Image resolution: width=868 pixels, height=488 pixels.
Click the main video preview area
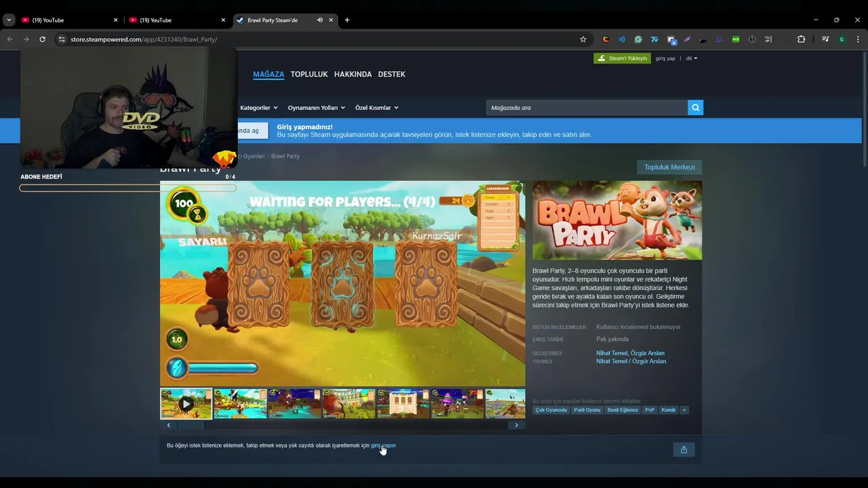pyautogui.click(x=342, y=283)
